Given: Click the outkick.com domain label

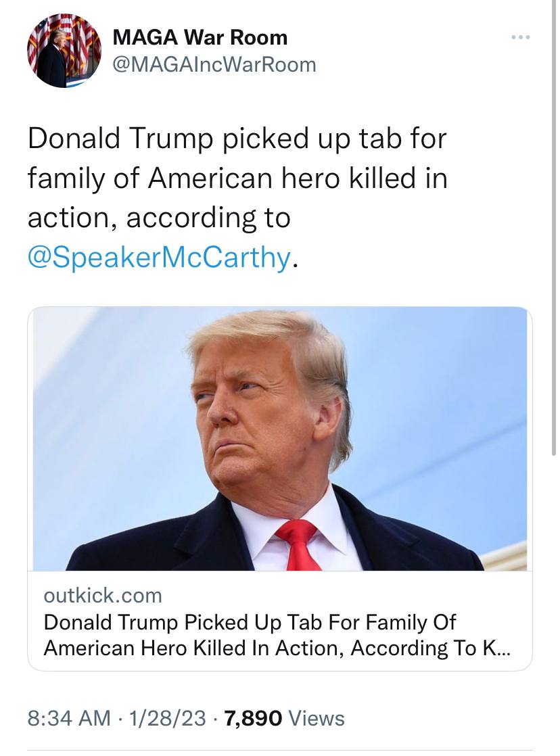Looking at the screenshot, I should pos(103,596).
